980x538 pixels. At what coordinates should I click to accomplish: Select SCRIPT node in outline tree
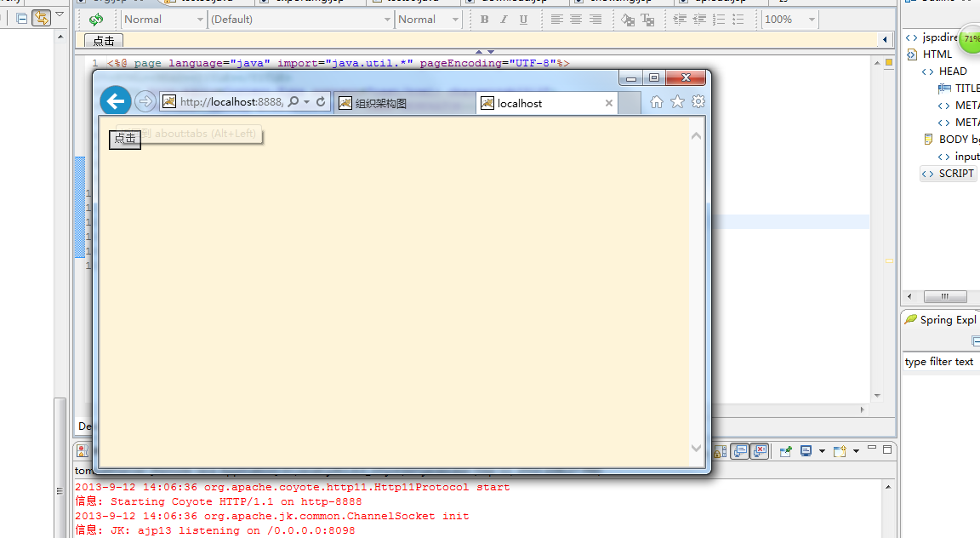pos(956,173)
